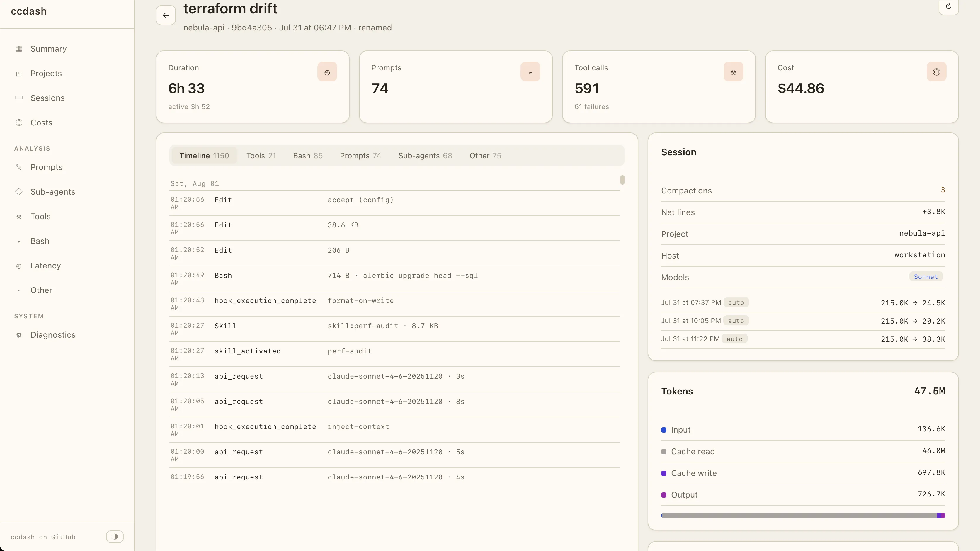Select the skill_activated perf-audit row
980x551 pixels.
pos(394,354)
